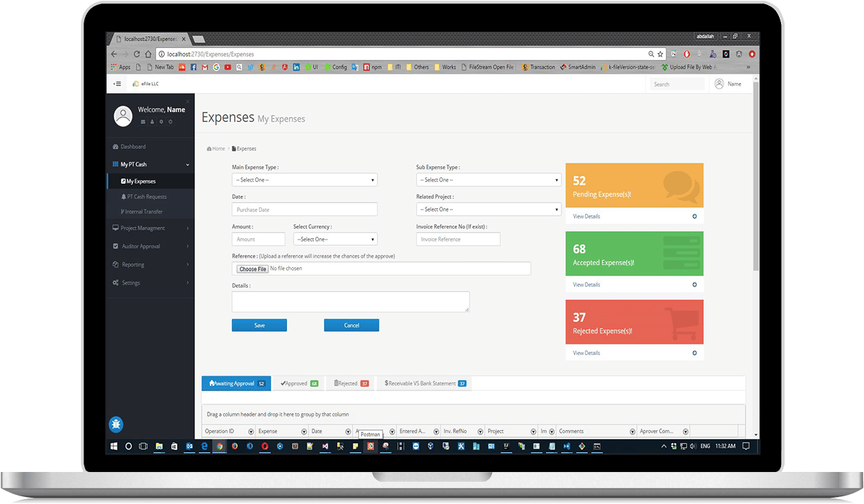This screenshot has height=504, width=864.
Task: Open the Comments column filter menu
Action: [x=633, y=432]
